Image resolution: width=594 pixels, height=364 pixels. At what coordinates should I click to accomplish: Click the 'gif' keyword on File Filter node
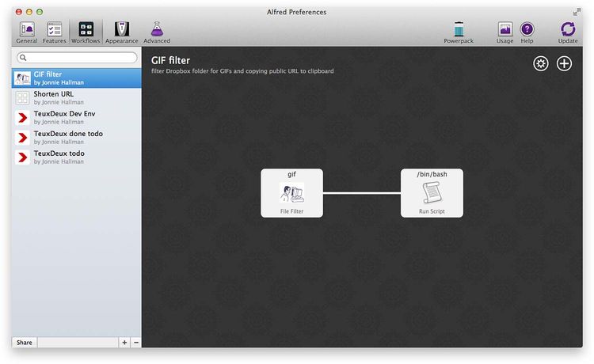pyautogui.click(x=291, y=174)
